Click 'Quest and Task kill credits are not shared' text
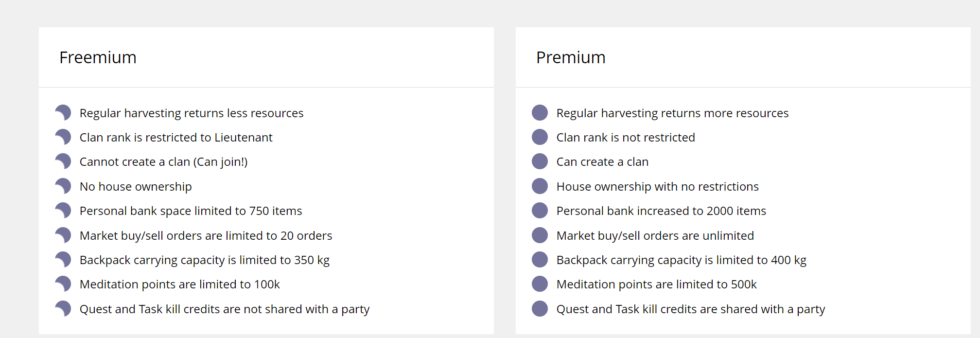 pyautogui.click(x=225, y=309)
